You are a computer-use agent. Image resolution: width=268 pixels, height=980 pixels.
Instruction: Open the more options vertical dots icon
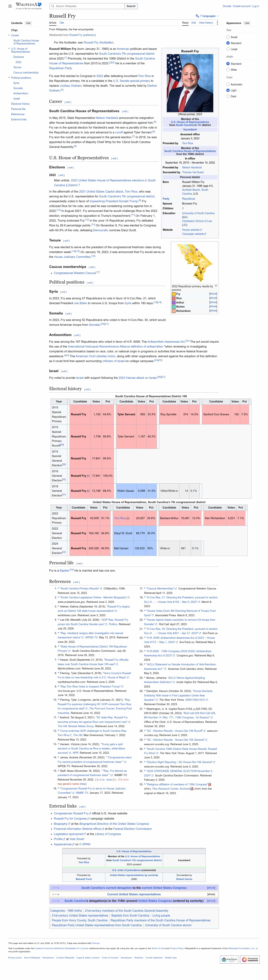point(217,23)
